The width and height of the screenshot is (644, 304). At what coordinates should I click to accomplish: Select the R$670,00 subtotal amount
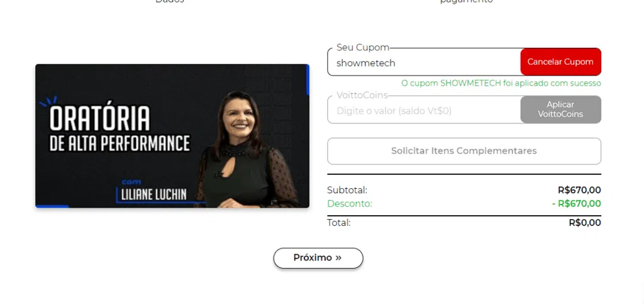pos(579,190)
